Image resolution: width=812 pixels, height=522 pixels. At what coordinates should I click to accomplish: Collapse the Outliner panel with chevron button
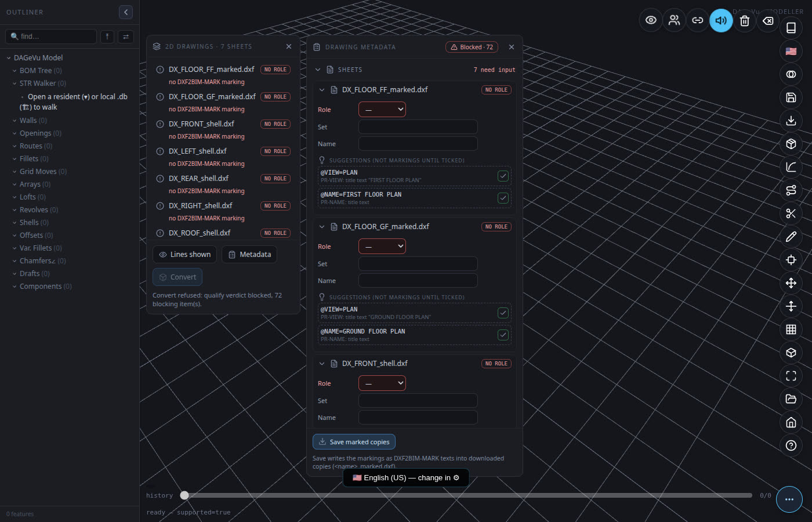(126, 12)
